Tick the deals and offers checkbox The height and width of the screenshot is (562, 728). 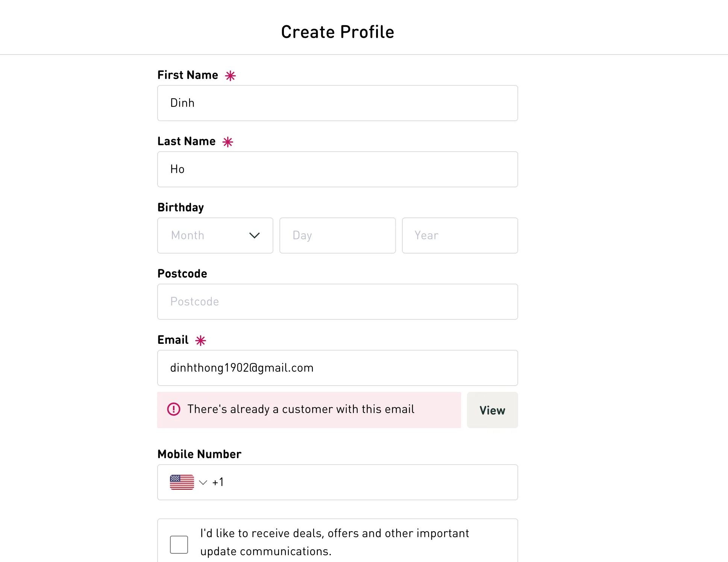click(179, 545)
